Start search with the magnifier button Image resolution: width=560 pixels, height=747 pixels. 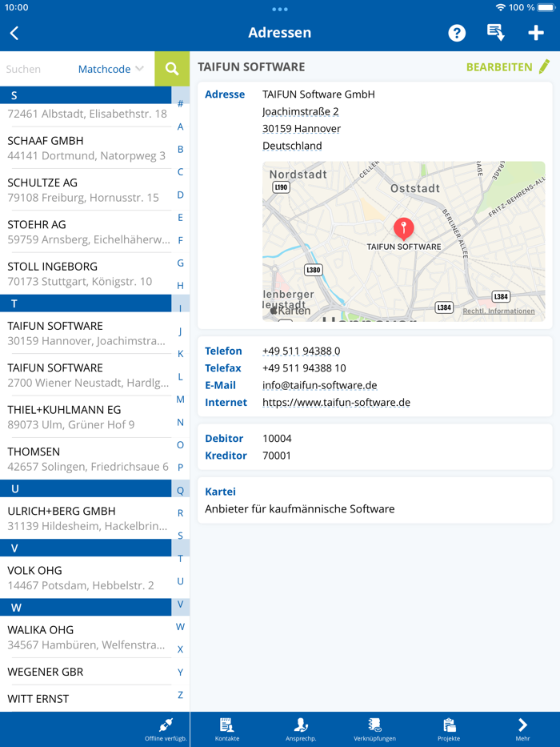[x=172, y=69]
